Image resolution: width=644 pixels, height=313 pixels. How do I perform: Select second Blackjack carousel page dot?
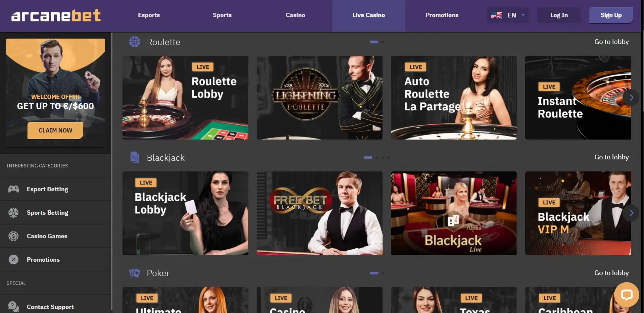pyautogui.click(x=377, y=157)
